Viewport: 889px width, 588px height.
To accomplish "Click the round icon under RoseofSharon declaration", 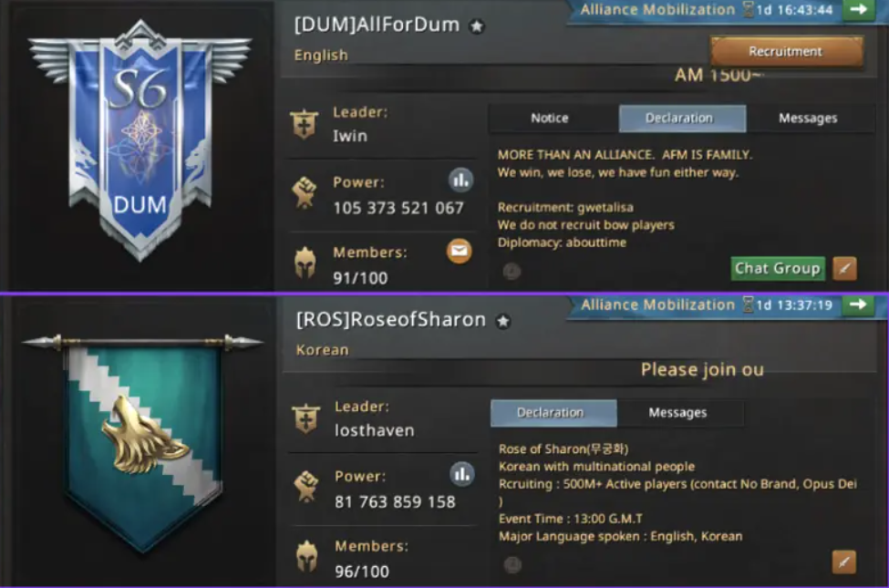I will 512,564.
